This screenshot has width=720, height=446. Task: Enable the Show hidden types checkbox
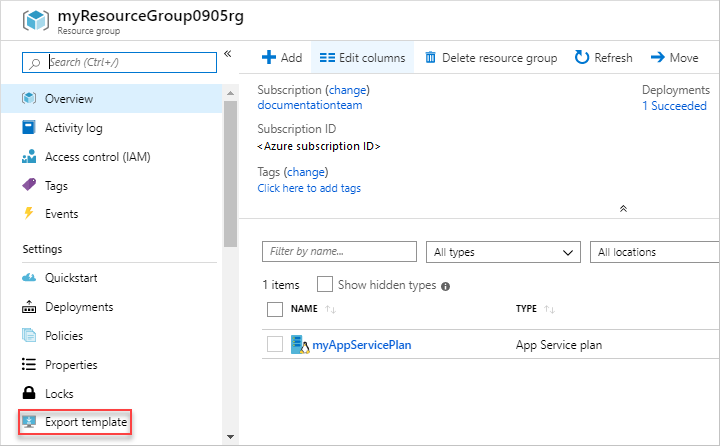[325, 285]
